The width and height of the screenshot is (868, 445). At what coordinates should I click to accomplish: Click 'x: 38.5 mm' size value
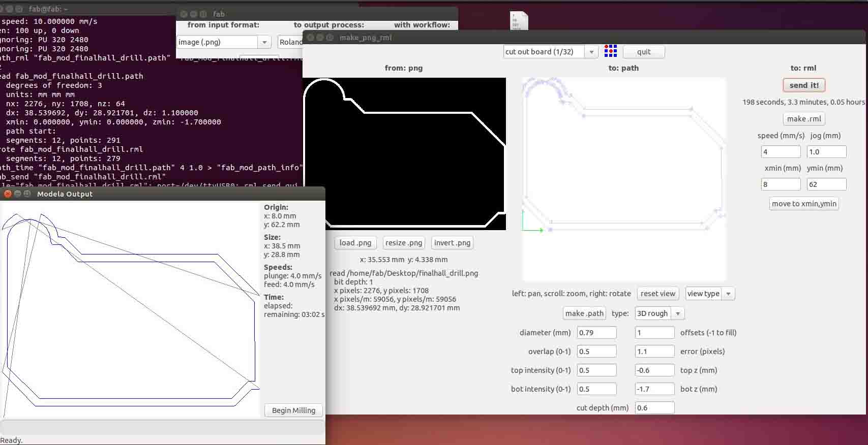[x=282, y=246]
